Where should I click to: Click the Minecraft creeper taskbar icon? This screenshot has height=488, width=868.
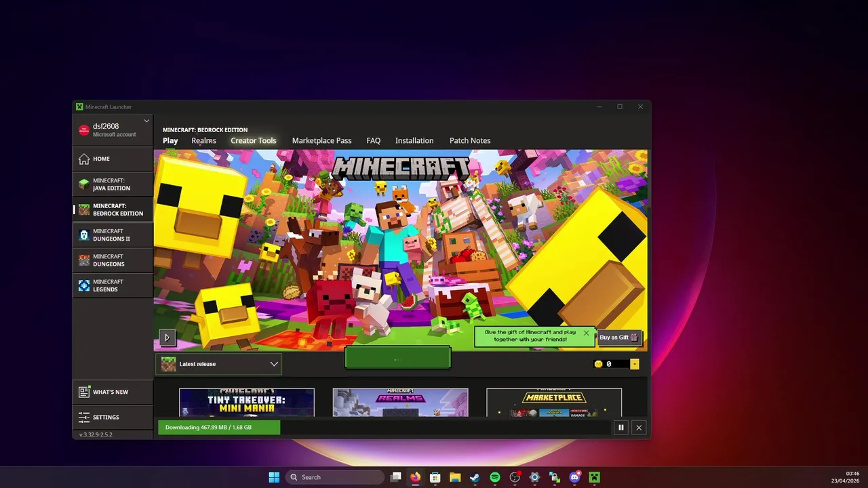[594, 477]
